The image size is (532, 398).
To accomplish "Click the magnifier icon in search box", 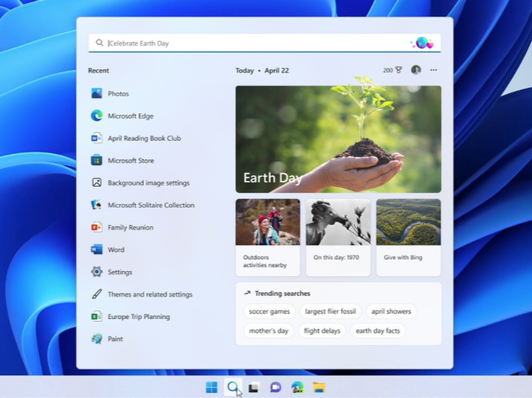I will pyautogui.click(x=99, y=43).
